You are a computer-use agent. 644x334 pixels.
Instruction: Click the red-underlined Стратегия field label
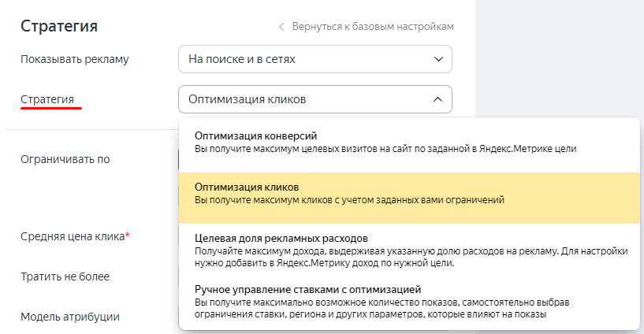click(x=47, y=99)
